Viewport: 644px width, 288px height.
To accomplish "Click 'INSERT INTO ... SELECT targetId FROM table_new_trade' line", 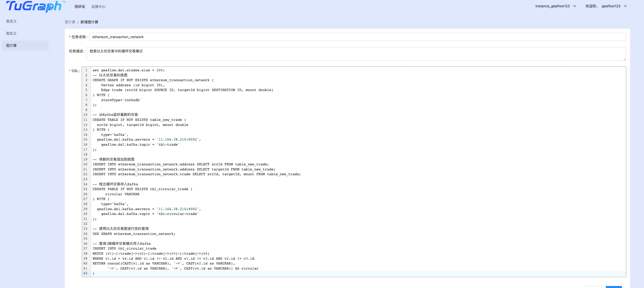I will coord(184,169).
